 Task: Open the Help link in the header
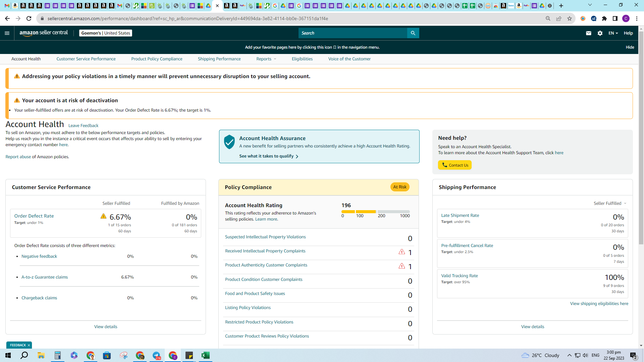click(x=628, y=33)
